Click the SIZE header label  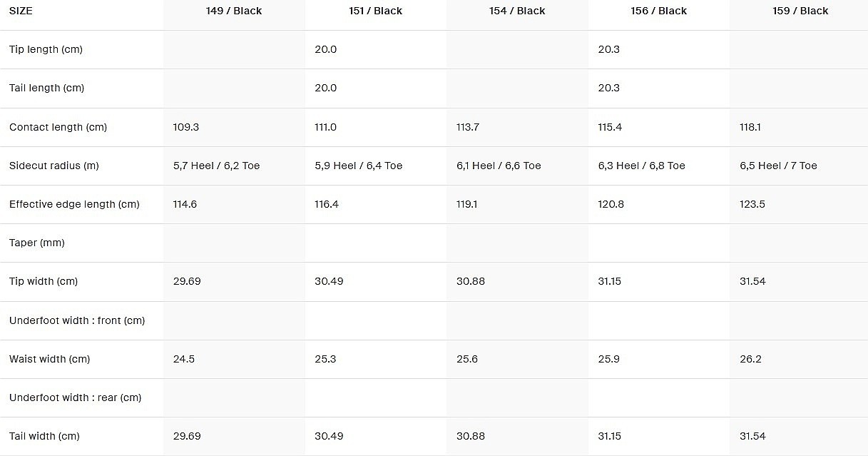21,11
